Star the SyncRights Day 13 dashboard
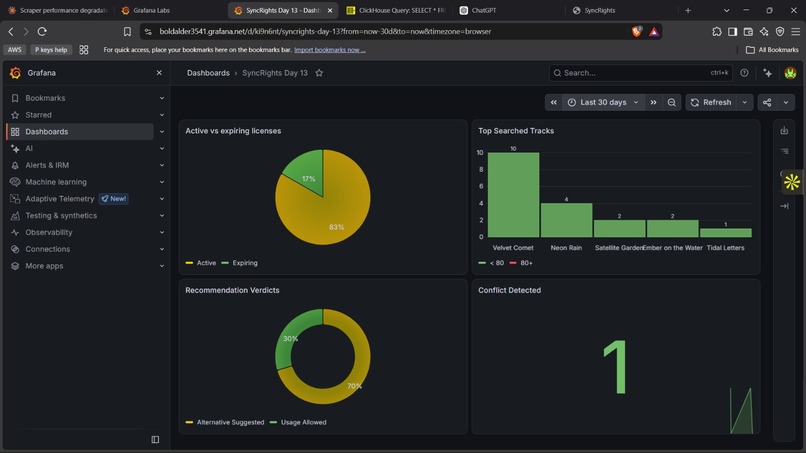 click(319, 73)
